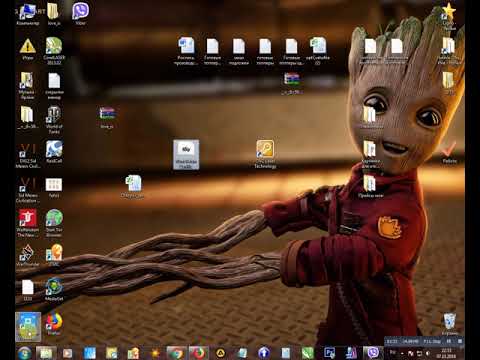Open File Explorer from the taskbar
Screen dimensions: 480x360
pyautogui.click(x=46, y=353)
